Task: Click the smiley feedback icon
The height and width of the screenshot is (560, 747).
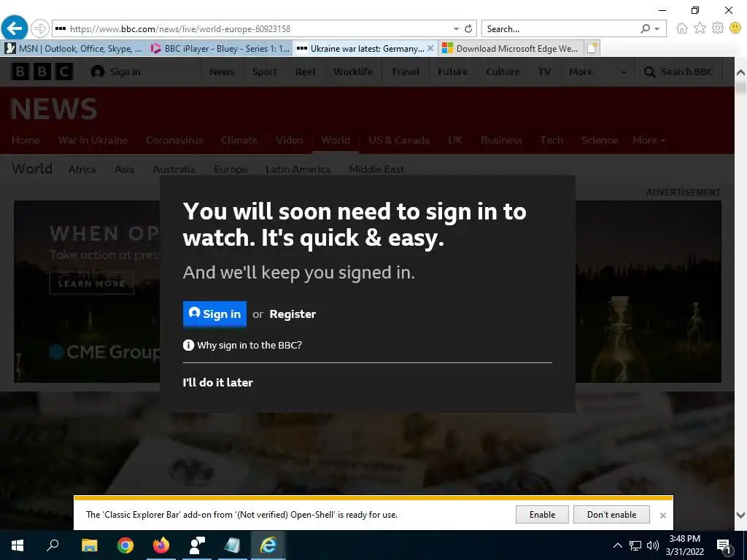Action: coord(735,28)
